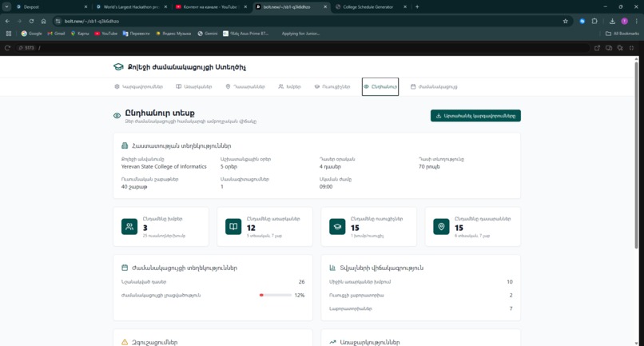Switch to the Devpost browser tab
The image size is (644, 346).
point(51,6)
